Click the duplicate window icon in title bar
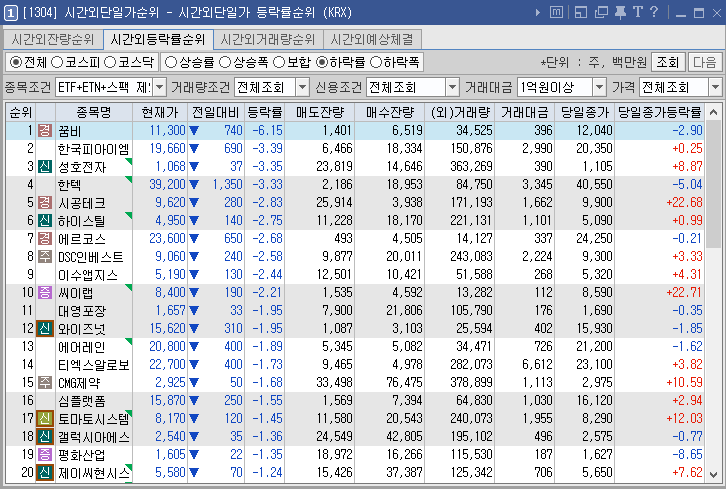 [601, 12]
